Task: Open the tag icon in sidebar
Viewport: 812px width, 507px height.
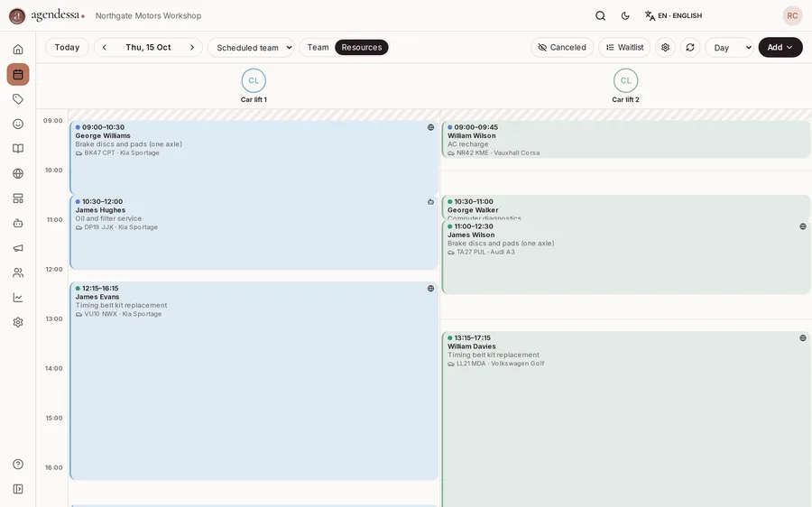Action: (18, 99)
